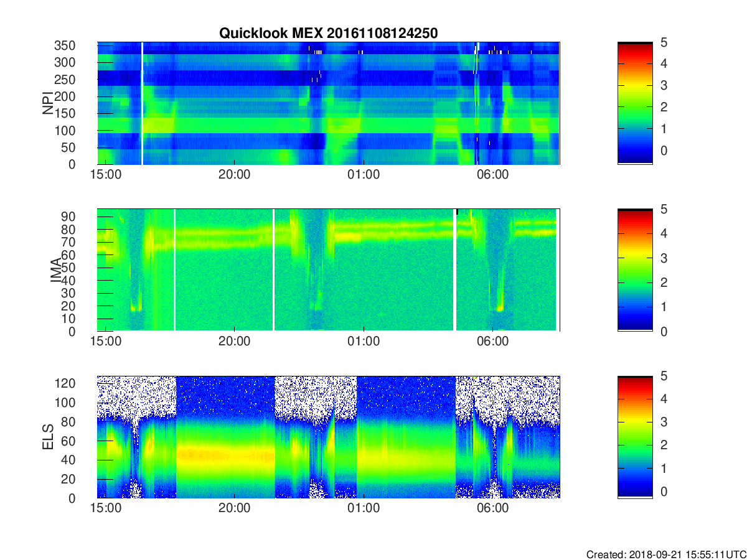Click inside the NPI spectrogram panel

329,103
